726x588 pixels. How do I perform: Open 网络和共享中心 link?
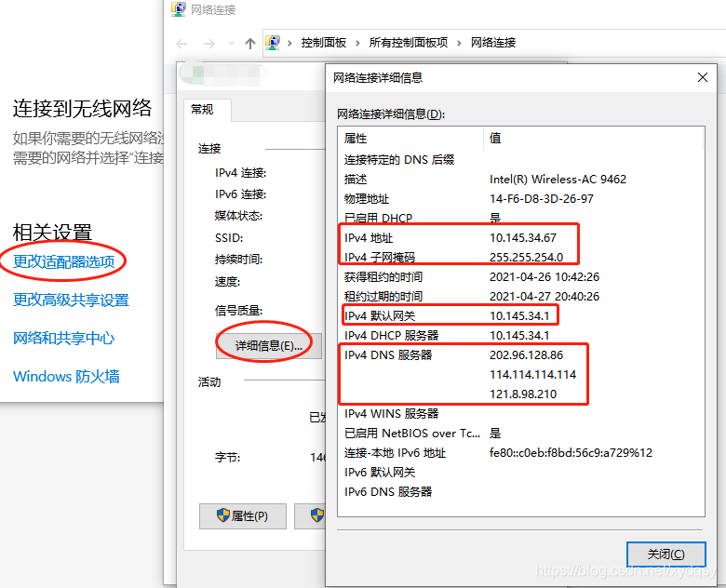click(63, 338)
